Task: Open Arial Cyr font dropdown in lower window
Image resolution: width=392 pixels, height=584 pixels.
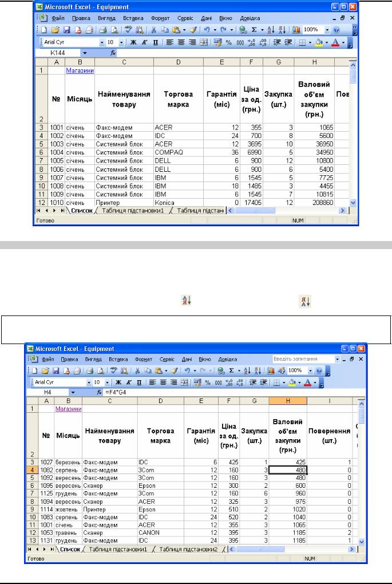Action: 89,382
